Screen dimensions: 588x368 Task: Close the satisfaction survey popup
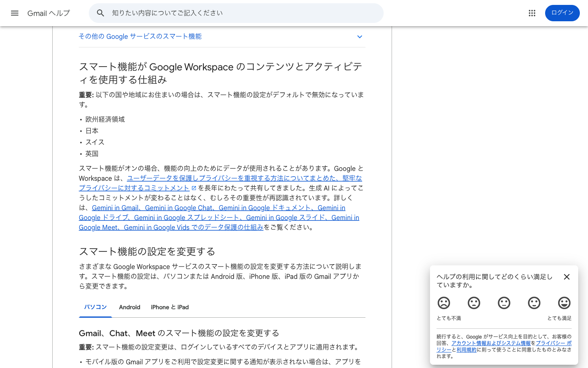[566, 277]
